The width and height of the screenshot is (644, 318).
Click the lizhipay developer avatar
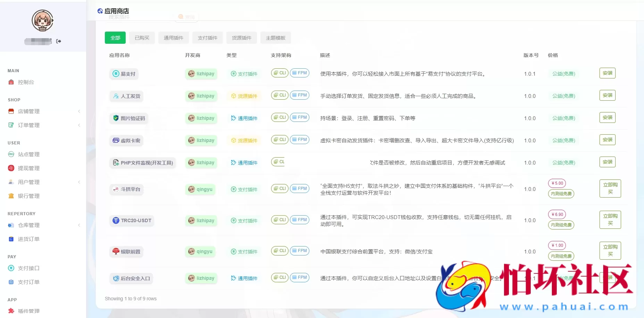tap(191, 74)
